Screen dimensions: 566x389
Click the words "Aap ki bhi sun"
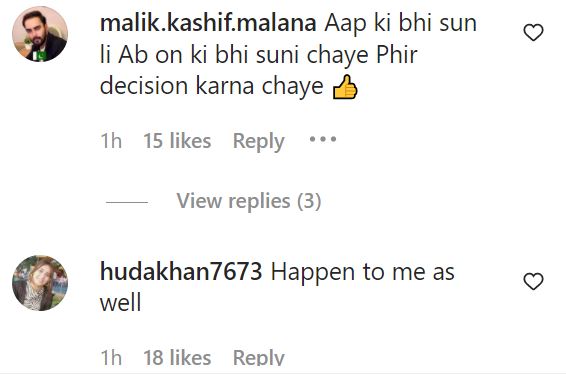(400, 23)
